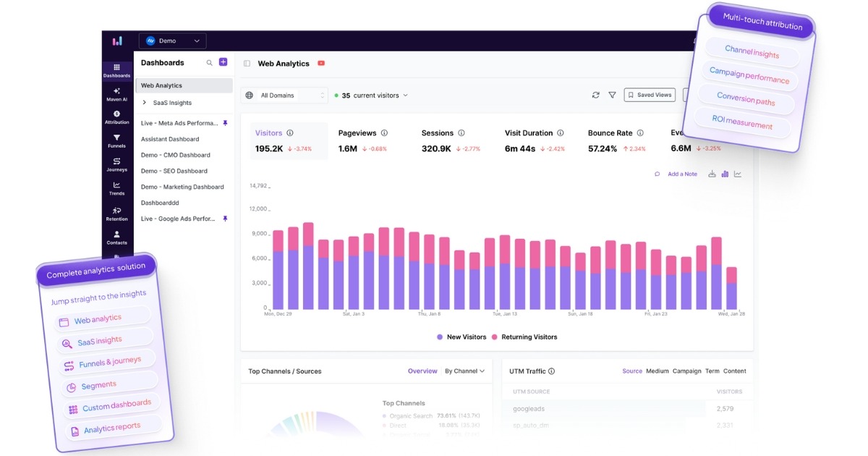Click the refresh icon above the chart
This screenshot has width=868, height=456.
pos(595,94)
